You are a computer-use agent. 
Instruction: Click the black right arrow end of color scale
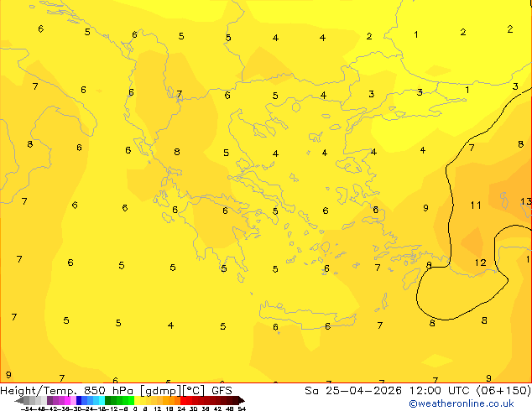pos(242,400)
